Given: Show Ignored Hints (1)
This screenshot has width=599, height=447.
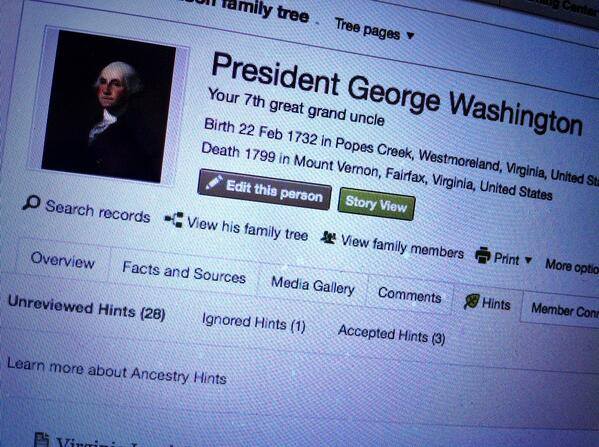Looking at the screenshot, I should (x=253, y=323).
